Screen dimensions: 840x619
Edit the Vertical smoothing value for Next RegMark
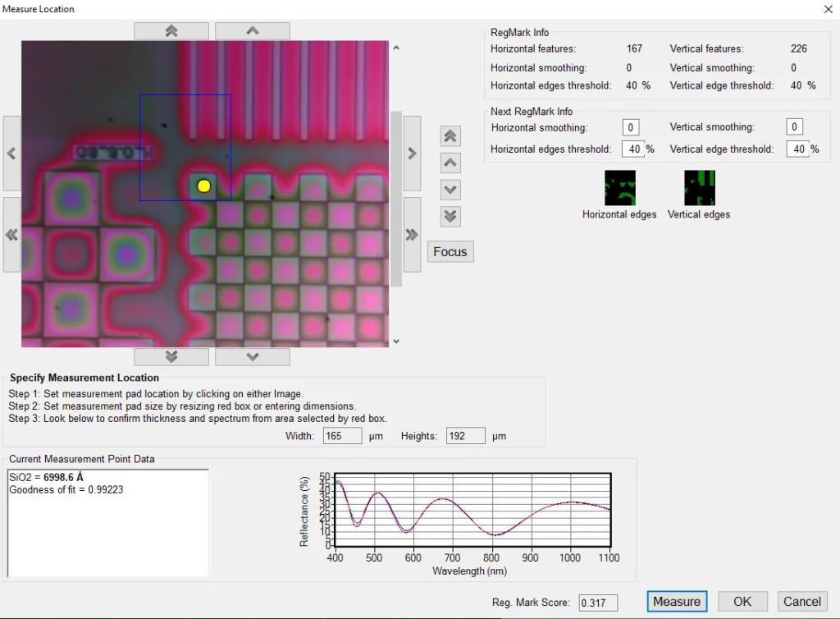[793, 126]
